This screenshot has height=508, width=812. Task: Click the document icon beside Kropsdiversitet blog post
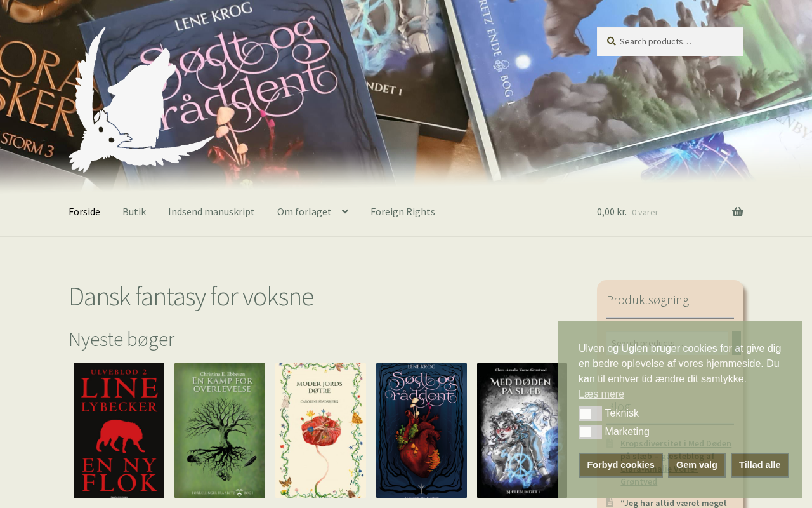point(610,443)
